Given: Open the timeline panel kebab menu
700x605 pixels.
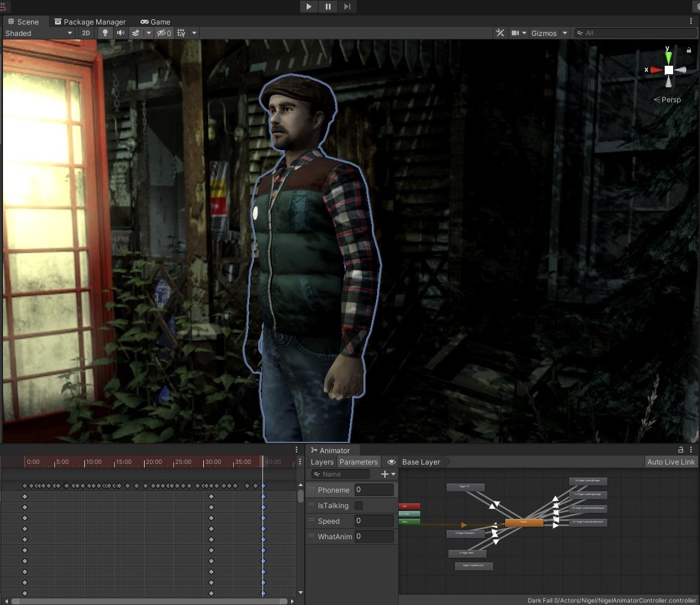Looking at the screenshot, I should 296,450.
